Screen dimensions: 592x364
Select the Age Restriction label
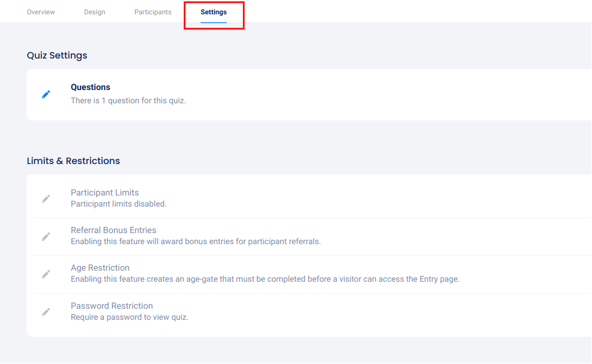pyautogui.click(x=100, y=268)
